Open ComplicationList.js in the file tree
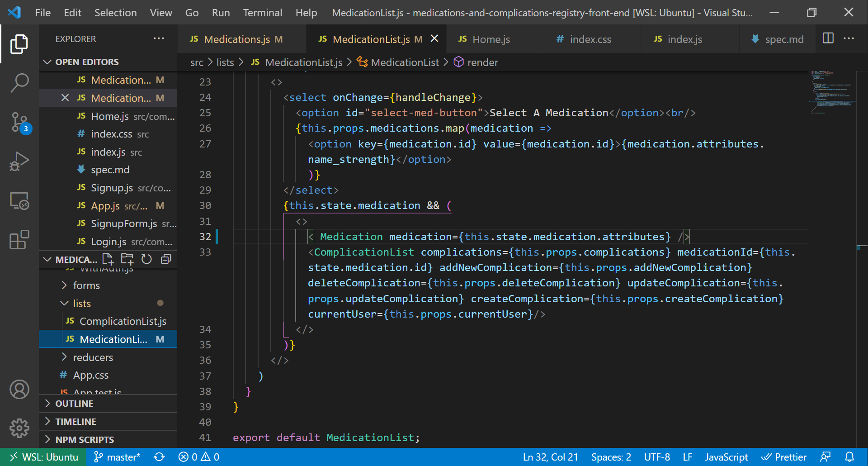868x466 pixels. (x=123, y=321)
